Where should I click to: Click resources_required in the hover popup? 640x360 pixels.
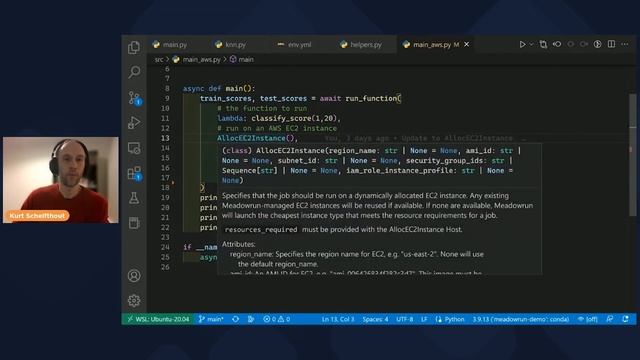(261, 229)
